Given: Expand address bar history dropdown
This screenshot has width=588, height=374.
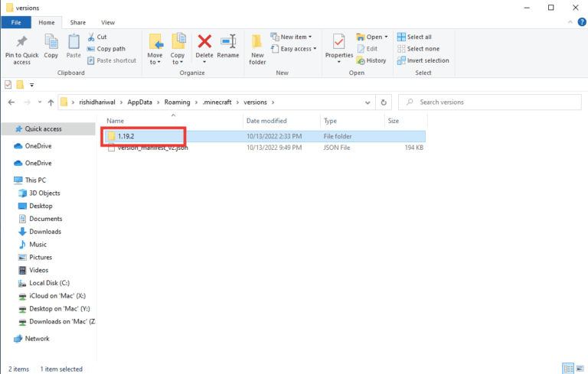Looking at the screenshot, I should (x=367, y=102).
